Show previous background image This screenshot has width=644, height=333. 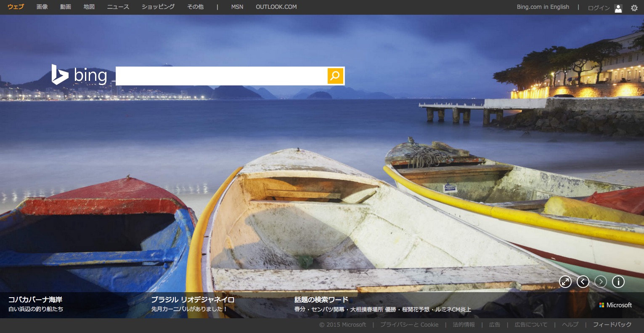(x=583, y=282)
